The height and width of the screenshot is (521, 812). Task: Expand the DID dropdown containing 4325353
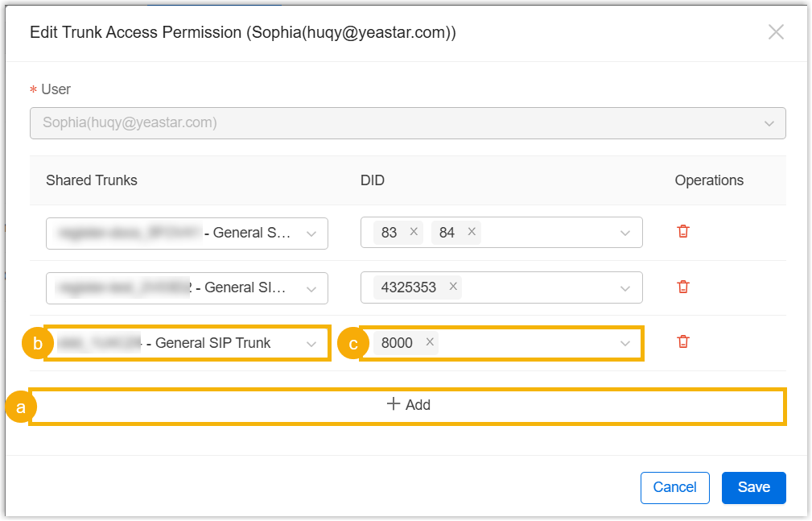click(624, 287)
